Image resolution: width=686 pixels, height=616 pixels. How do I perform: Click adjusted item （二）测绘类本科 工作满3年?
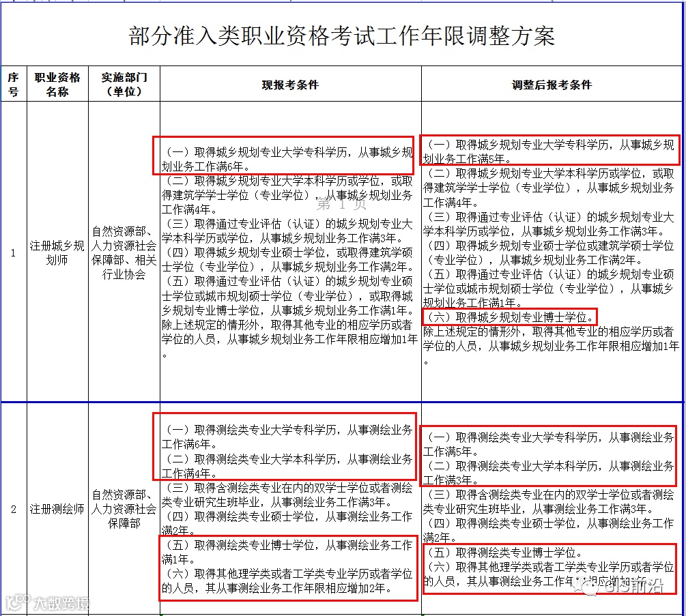coord(549,473)
